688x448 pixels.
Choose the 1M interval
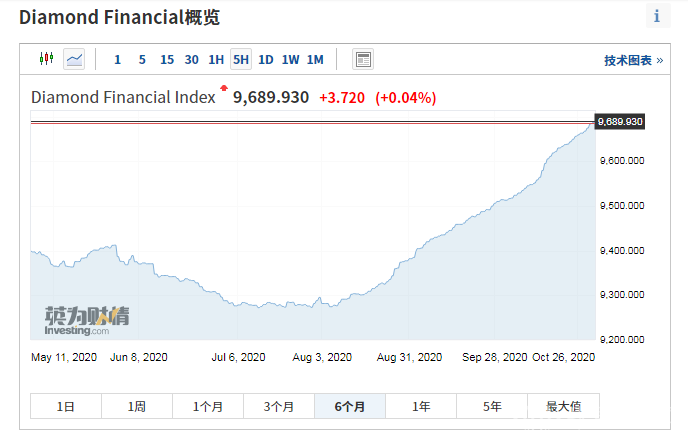coord(315,59)
